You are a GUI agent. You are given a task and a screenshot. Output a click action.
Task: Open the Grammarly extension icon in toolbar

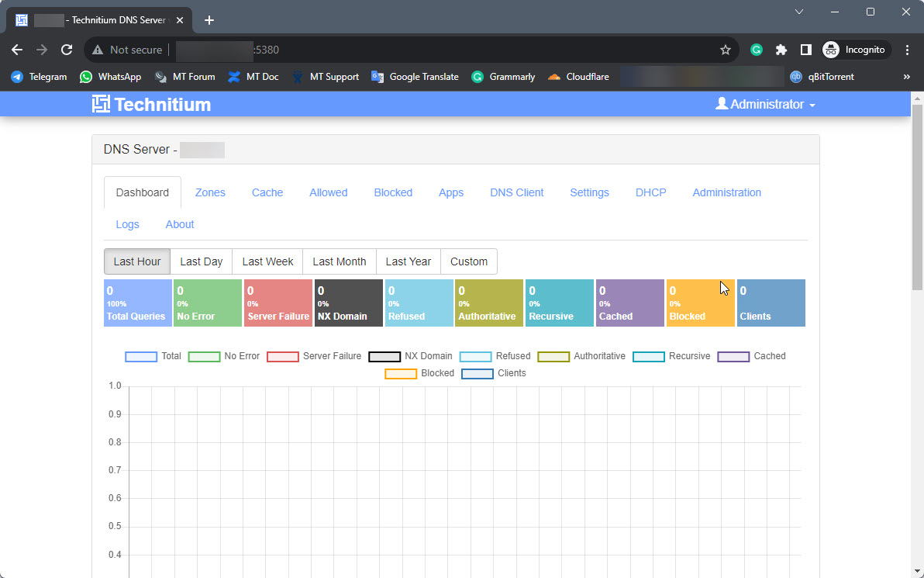coord(756,50)
